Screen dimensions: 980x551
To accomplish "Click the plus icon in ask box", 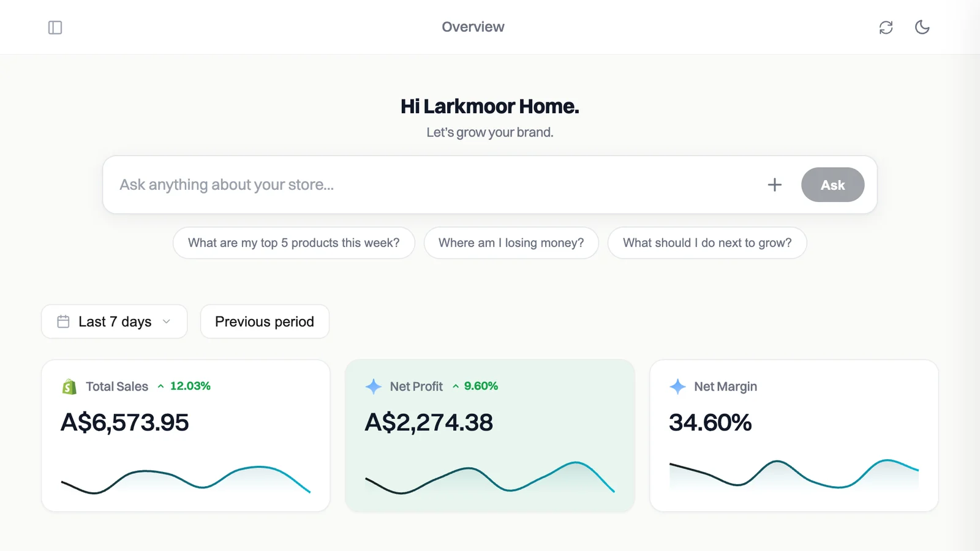I will point(775,185).
